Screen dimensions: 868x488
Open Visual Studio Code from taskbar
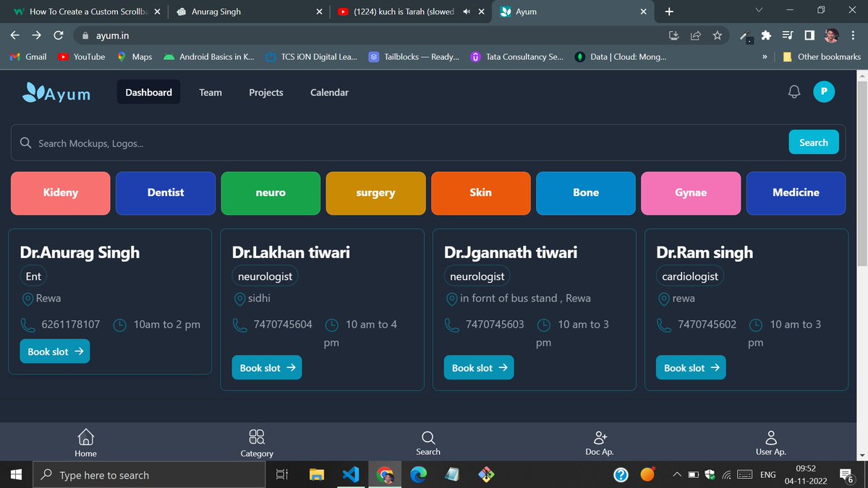(351, 475)
